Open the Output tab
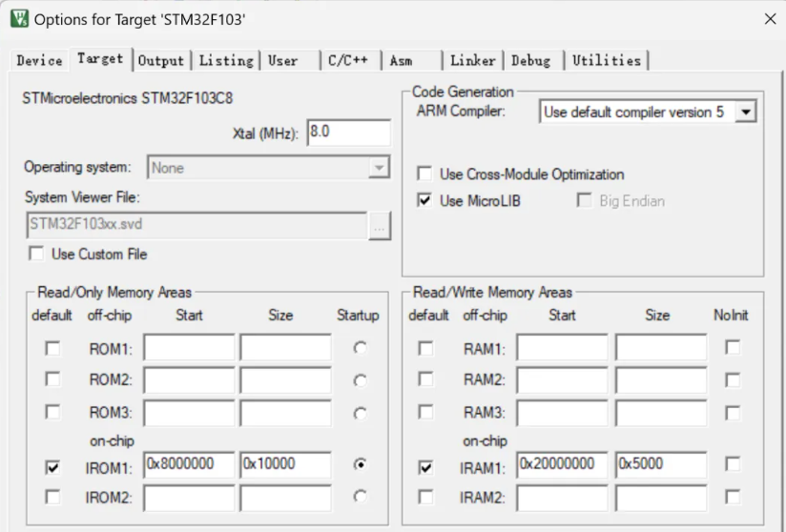The height and width of the screenshot is (532, 786). pos(160,60)
